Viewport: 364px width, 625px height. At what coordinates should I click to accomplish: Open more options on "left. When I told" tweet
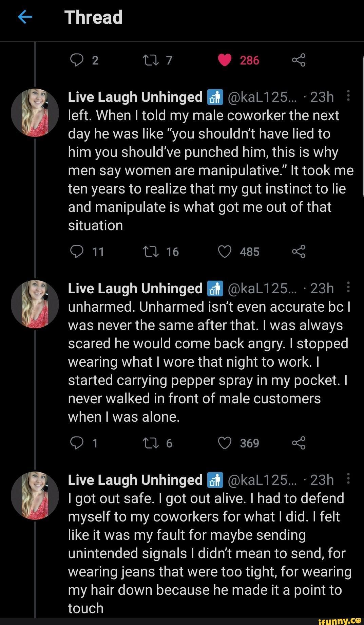tap(348, 96)
